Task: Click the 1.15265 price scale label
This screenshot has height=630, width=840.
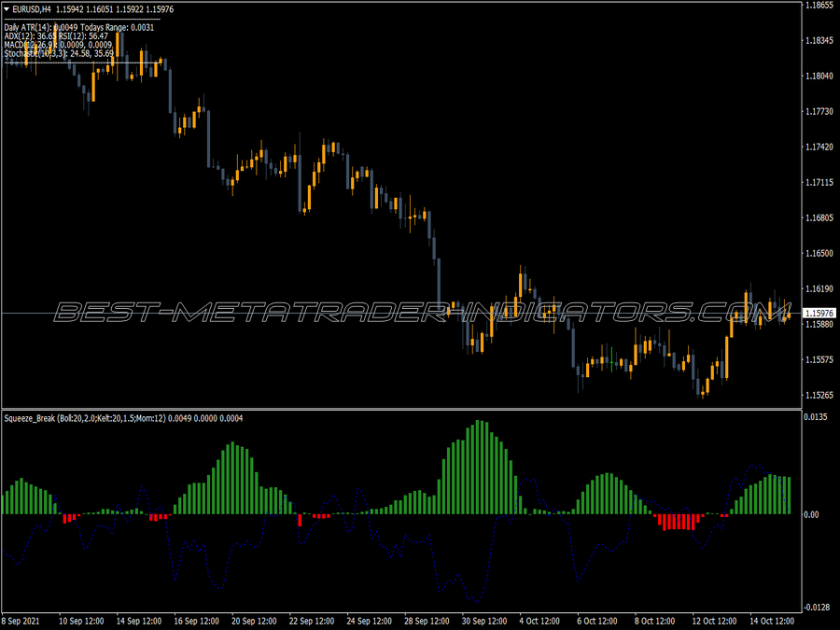Action: click(x=819, y=395)
